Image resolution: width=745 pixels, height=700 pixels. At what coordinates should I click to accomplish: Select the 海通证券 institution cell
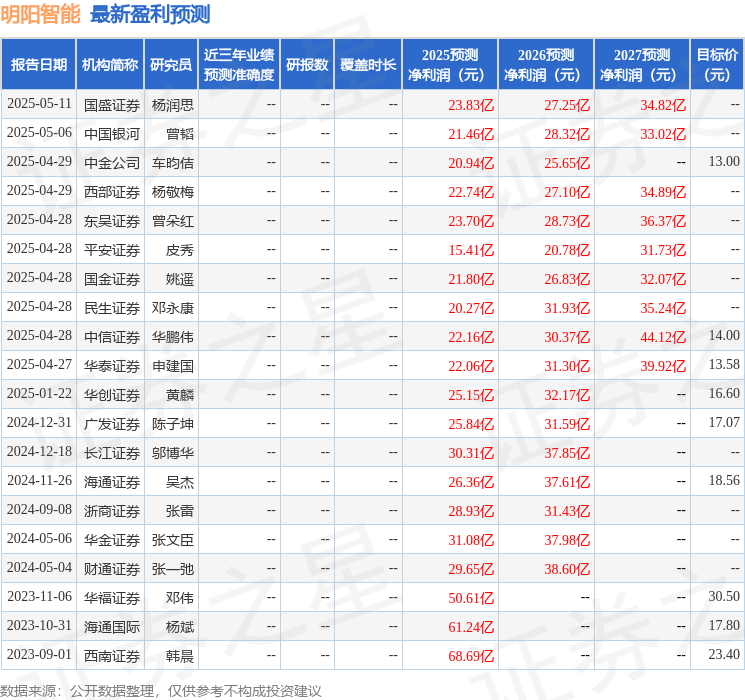pos(112,482)
